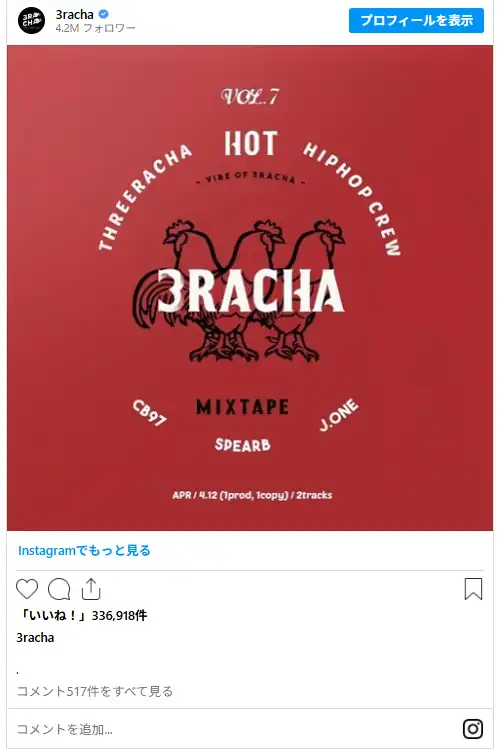The image size is (498, 749).
Task: Click the VOL.7 text on the cover
Action: 250,97
